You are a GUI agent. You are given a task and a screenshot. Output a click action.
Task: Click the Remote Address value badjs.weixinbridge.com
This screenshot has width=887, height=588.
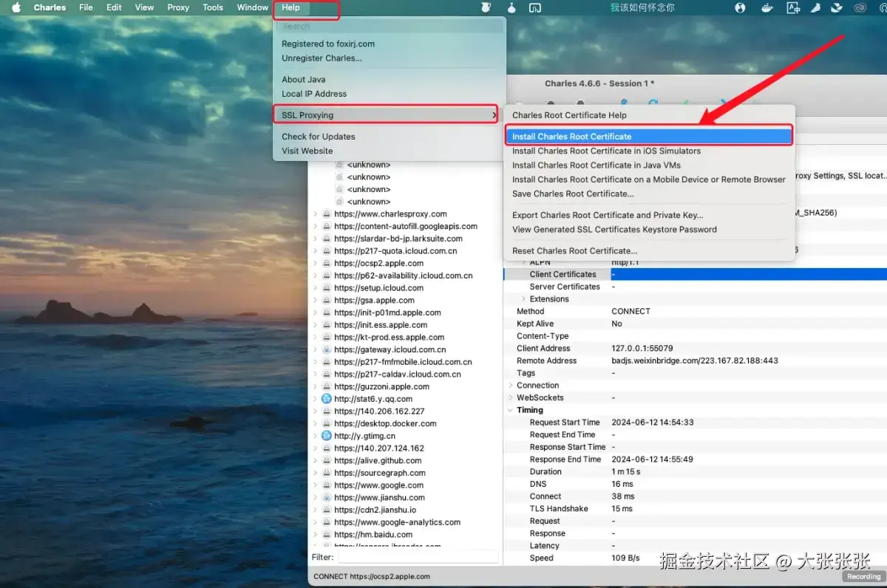click(x=695, y=360)
